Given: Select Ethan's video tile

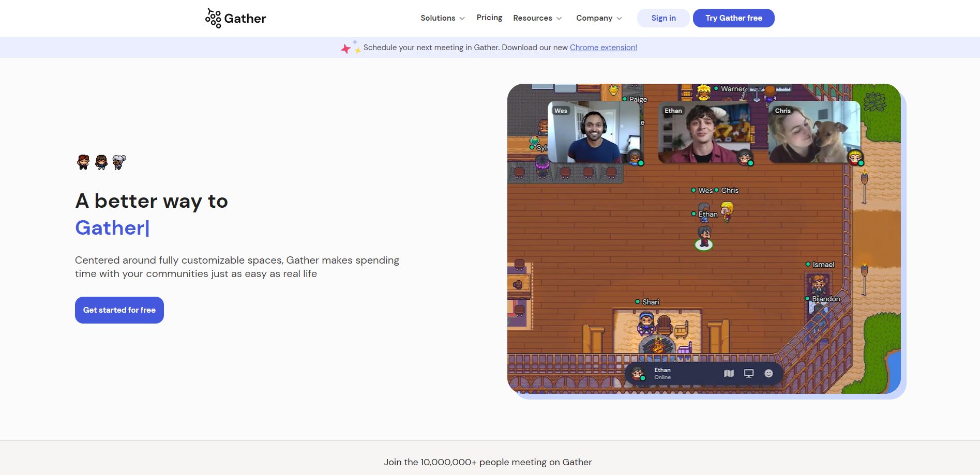Looking at the screenshot, I should click(x=704, y=132).
